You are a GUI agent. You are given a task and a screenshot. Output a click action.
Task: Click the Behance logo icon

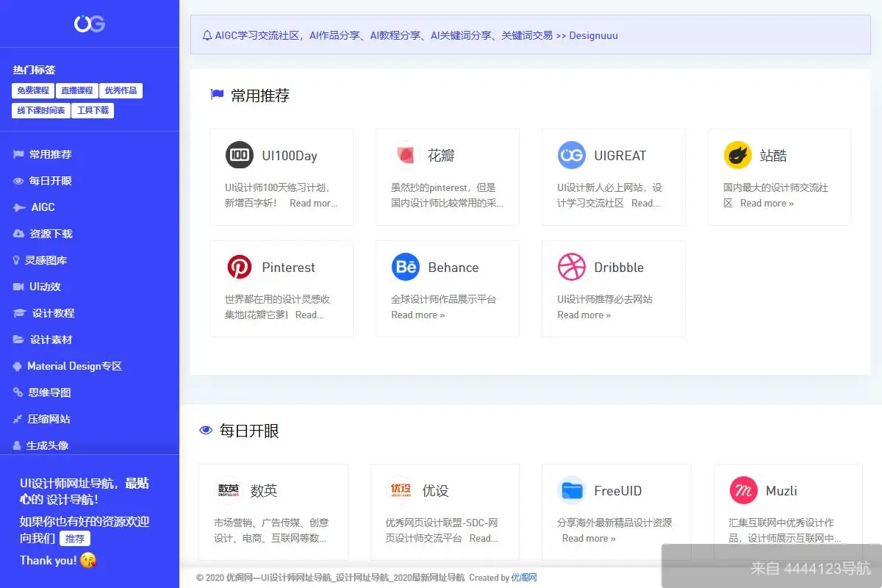(404, 267)
